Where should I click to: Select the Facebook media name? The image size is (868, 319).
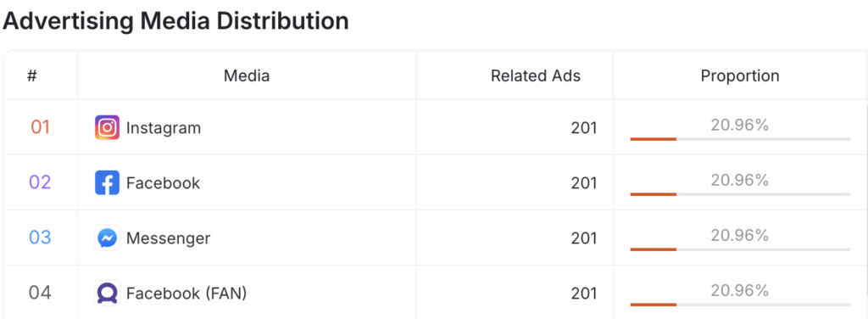point(163,182)
